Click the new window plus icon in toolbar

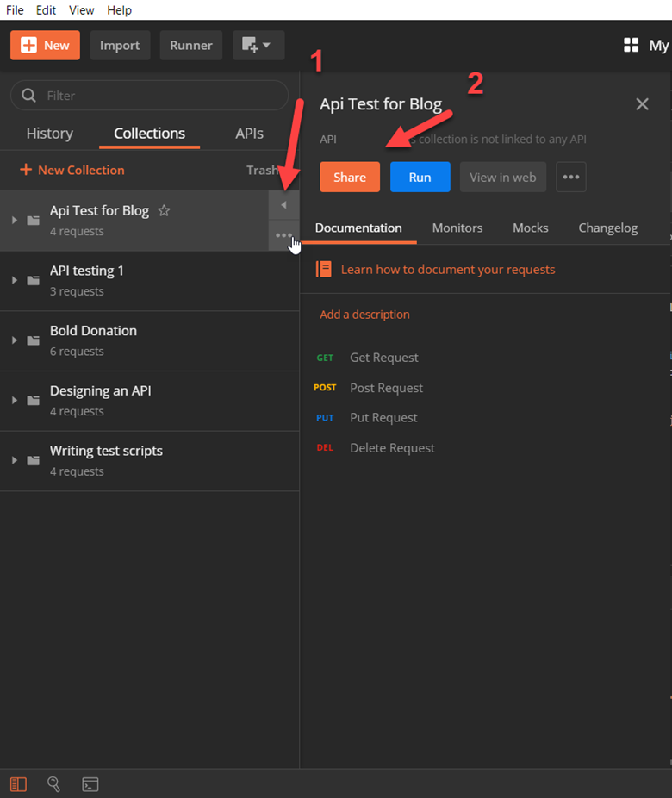(x=258, y=45)
